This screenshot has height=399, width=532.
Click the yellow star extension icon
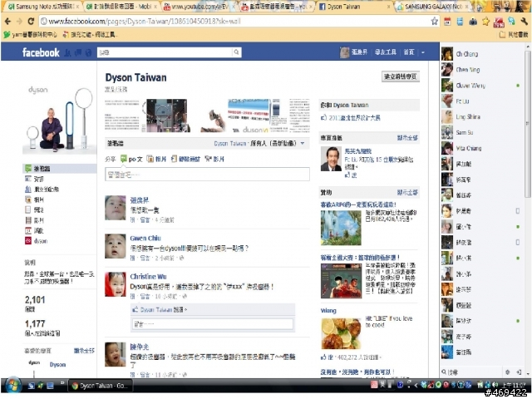click(x=485, y=22)
